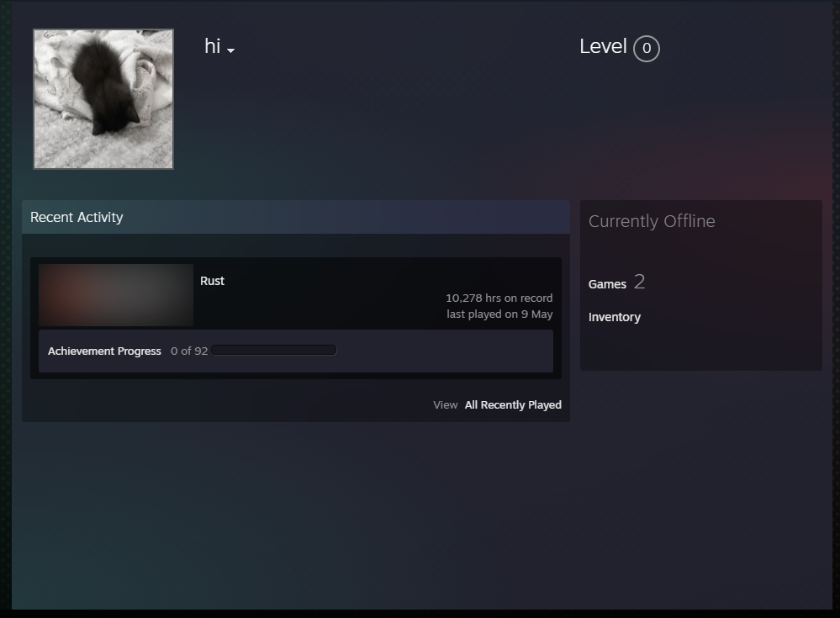This screenshot has width=840, height=618.
Task: Open the username dropdown next to hi
Action: coord(230,50)
